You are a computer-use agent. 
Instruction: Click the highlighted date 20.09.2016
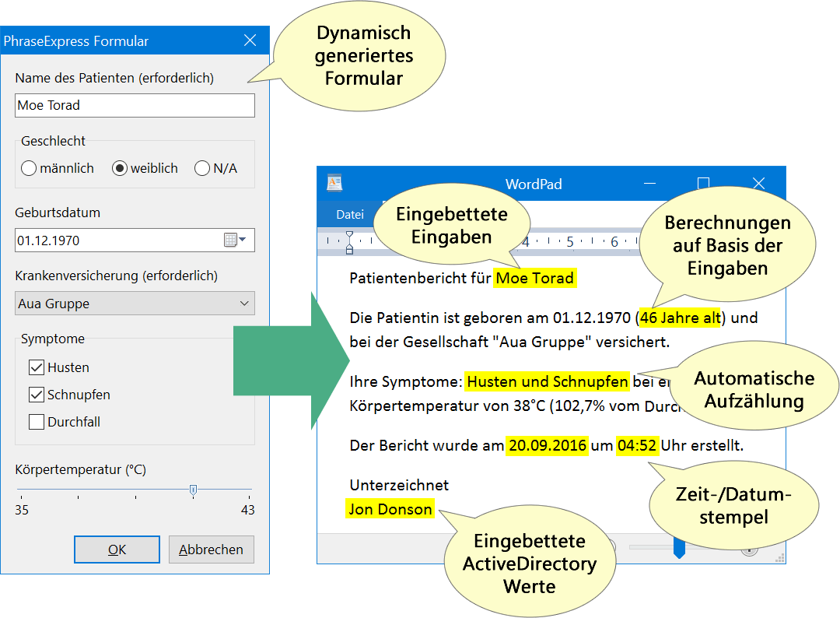tap(547, 445)
